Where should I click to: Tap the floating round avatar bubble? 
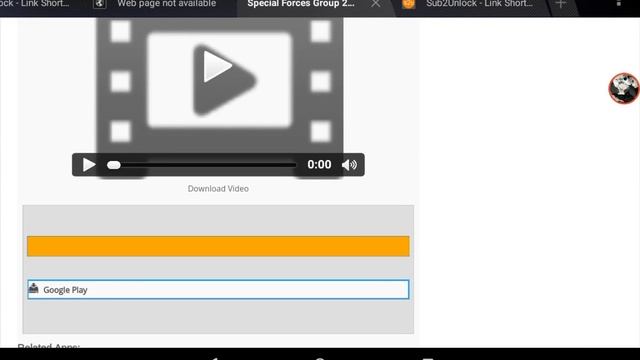point(624,88)
